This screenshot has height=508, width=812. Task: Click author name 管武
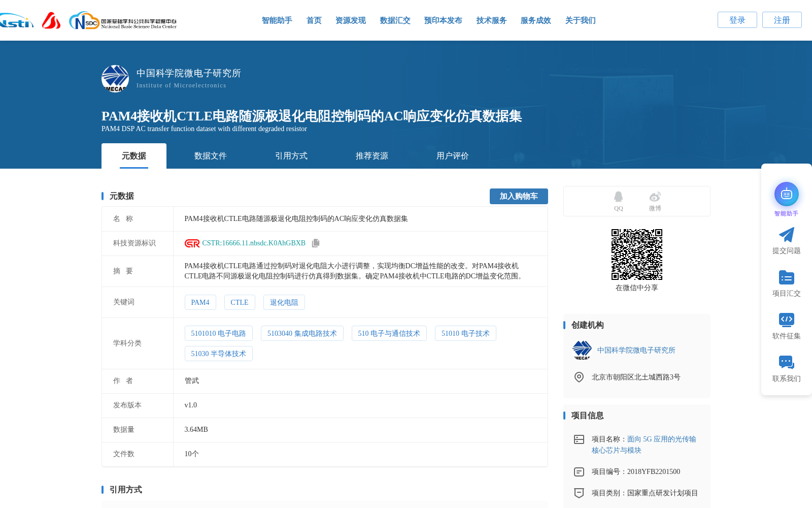click(x=192, y=381)
